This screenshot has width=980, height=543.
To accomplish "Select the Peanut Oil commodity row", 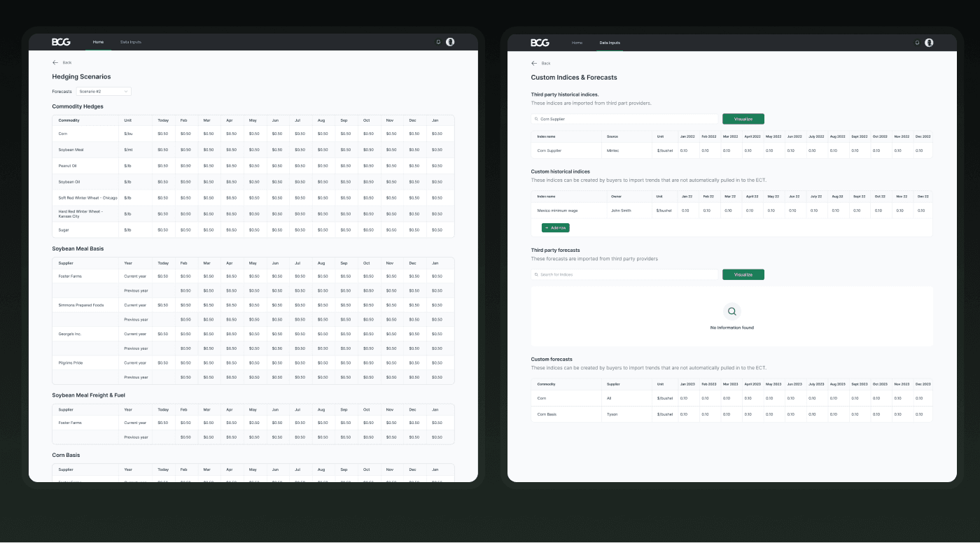I will coord(253,165).
